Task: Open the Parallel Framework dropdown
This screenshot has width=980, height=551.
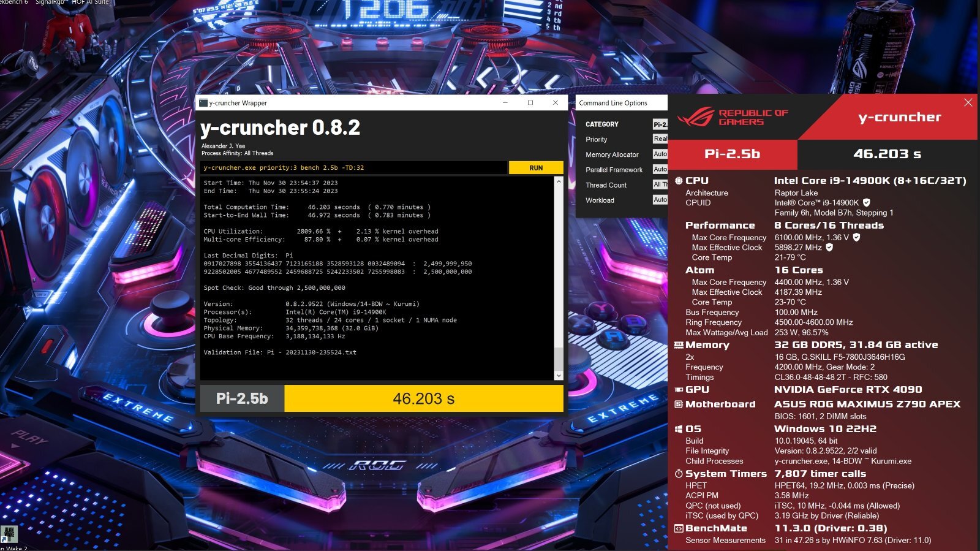Action: 660,169
